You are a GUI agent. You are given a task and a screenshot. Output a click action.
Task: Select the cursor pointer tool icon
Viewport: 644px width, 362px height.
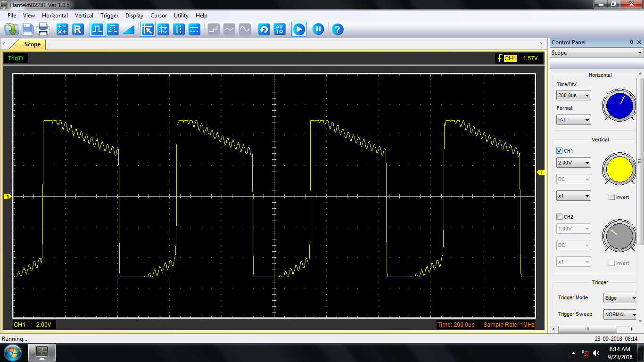pyautogui.click(x=148, y=29)
